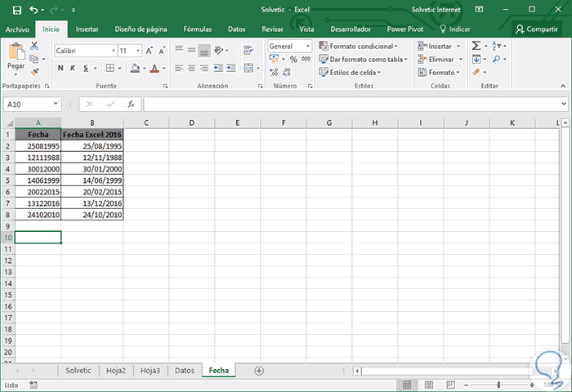Expand the Name Box dropdown arrow
Screen dimensions: 572x392
click(x=56, y=104)
